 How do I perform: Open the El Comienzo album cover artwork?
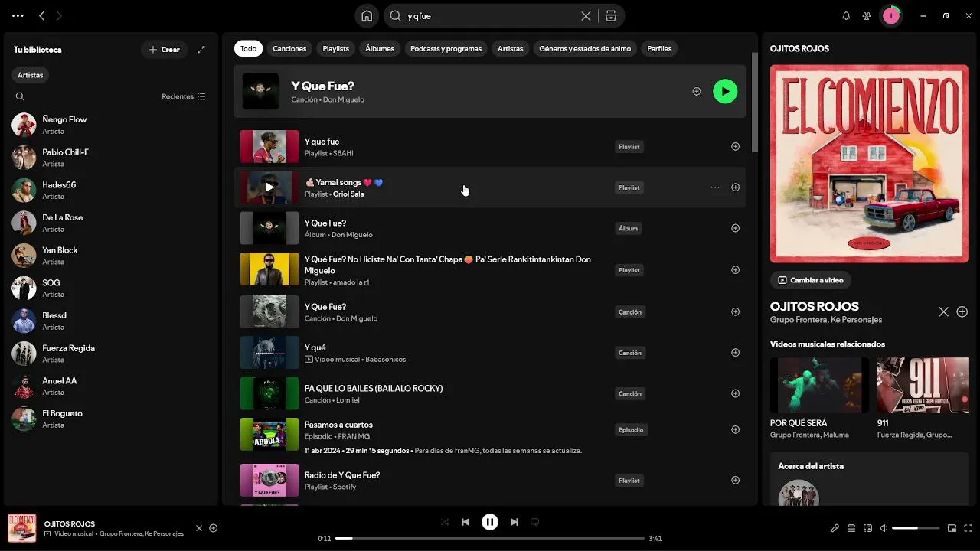click(869, 164)
